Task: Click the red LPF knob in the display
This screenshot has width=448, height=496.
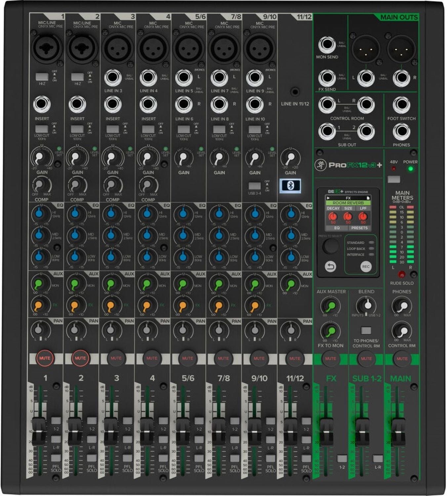Action: coord(363,217)
